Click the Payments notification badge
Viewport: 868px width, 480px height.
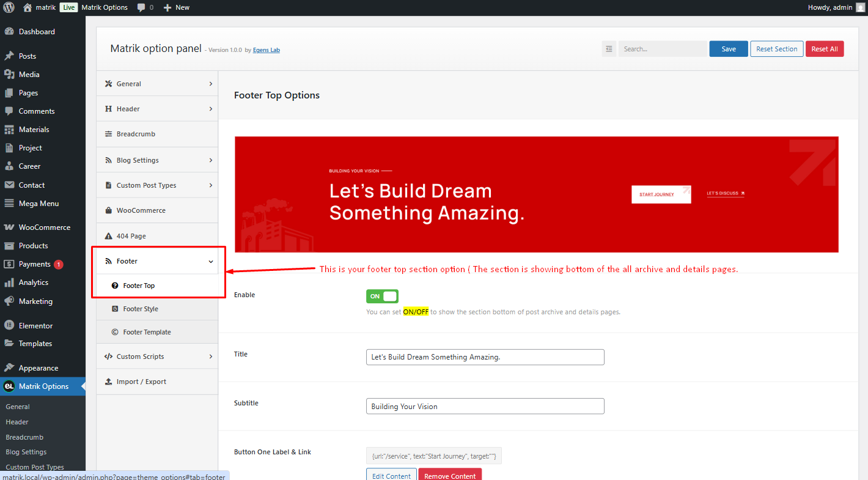(x=59, y=265)
